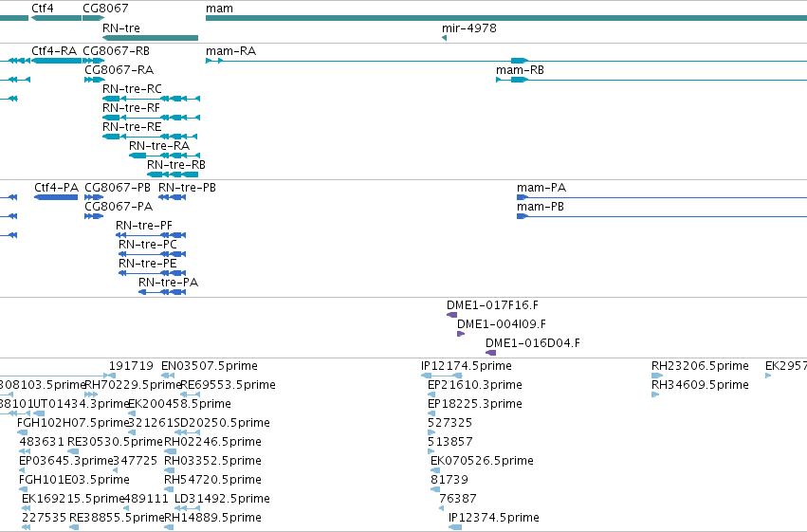Select the CG8067-RA transcript glyph
This screenshot has height=532, width=807.
tap(95, 80)
